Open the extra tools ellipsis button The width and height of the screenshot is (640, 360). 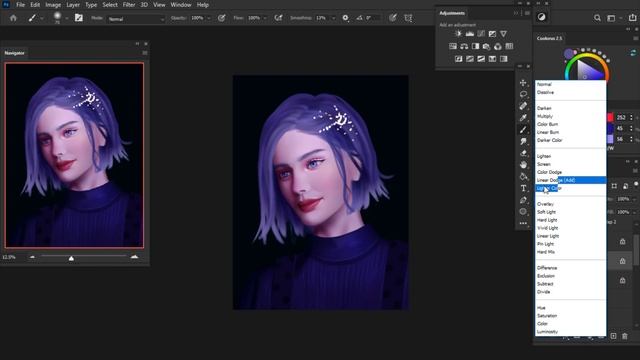[x=523, y=223]
